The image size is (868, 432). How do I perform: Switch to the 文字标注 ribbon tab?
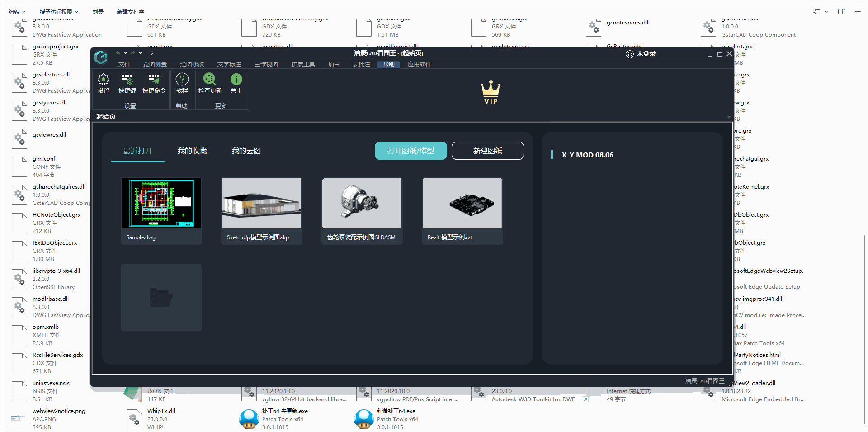click(229, 64)
